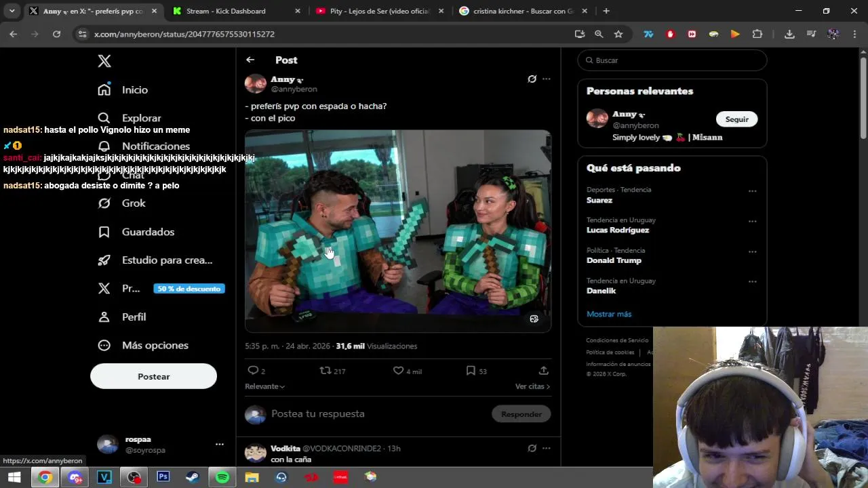This screenshot has height=488, width=868.
Task: Open Perfil page in sidebar
Action: (122, 317)
